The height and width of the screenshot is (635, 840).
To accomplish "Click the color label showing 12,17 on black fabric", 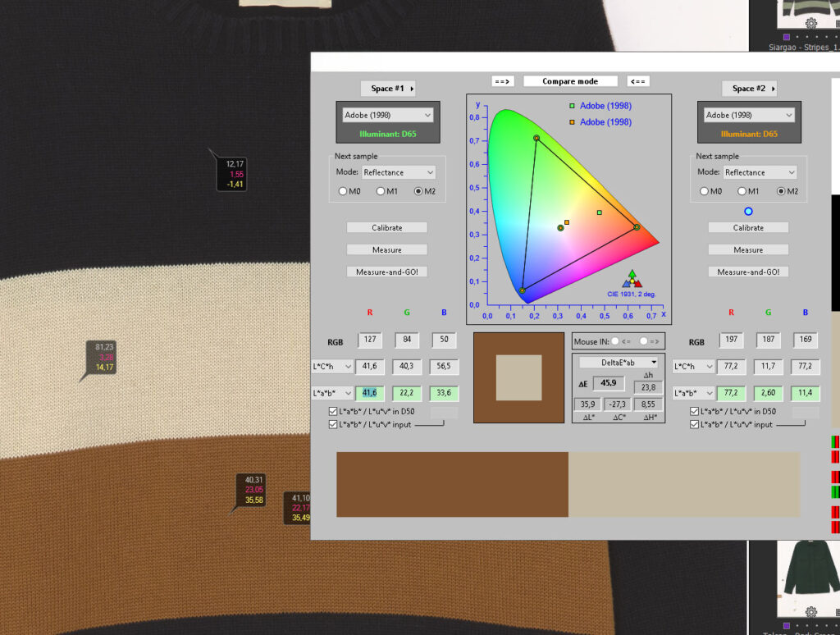I will click(x=235, y=174).
